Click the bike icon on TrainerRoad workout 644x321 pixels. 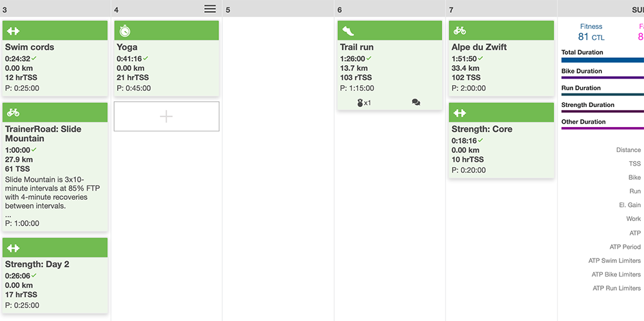point(13,113)
